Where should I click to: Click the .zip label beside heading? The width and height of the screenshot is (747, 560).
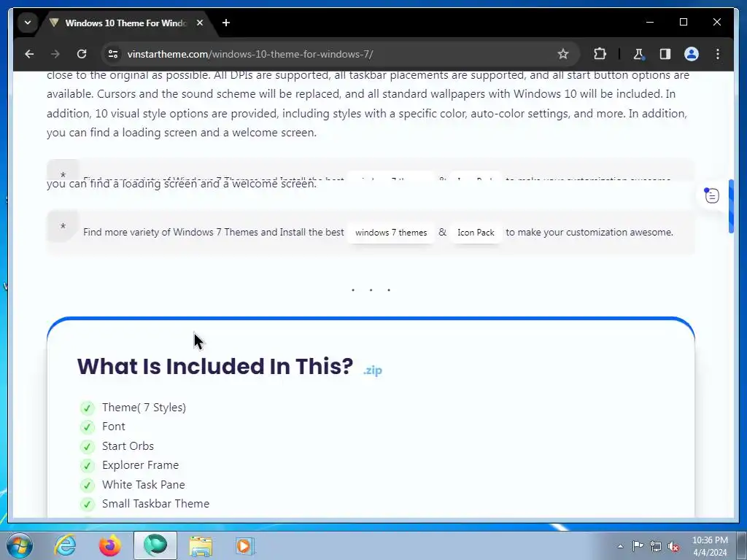click(x=373, y=370)
